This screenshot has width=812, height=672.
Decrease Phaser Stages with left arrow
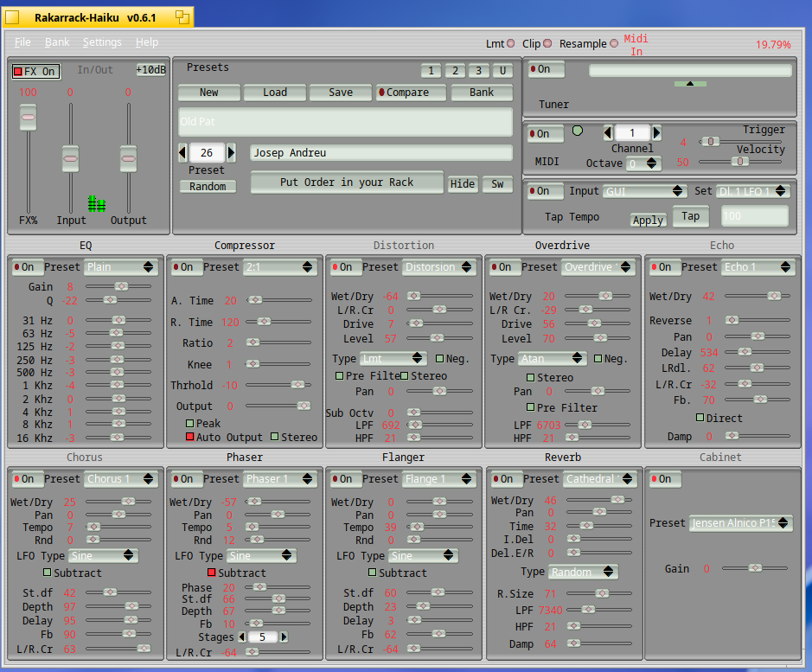pyautogui.click(x=242, y=637)
